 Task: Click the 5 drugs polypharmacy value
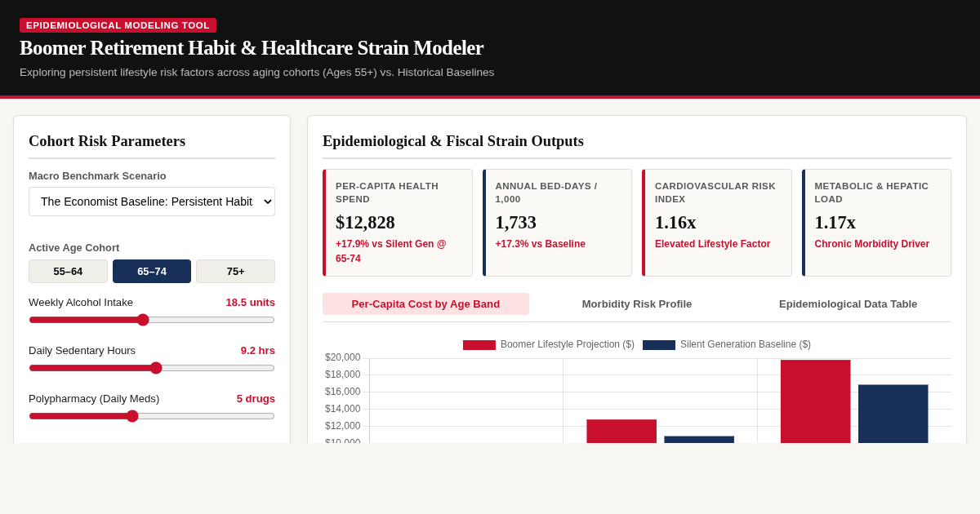(256, 398)
